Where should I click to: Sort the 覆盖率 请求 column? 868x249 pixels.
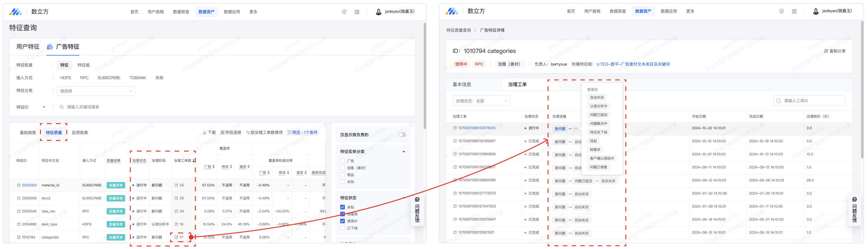click(x=249, y=167)
